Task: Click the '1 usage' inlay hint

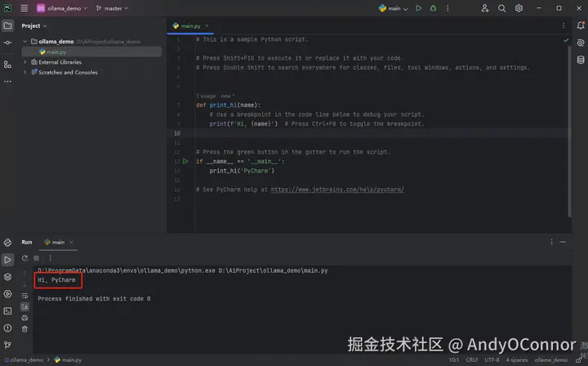Action: tap(206, 96)
